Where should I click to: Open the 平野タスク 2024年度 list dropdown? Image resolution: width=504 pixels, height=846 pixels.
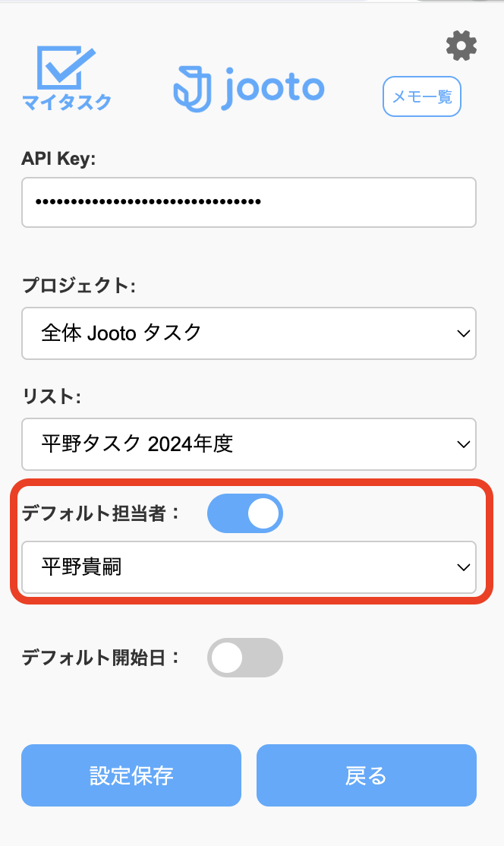point(248,445)
